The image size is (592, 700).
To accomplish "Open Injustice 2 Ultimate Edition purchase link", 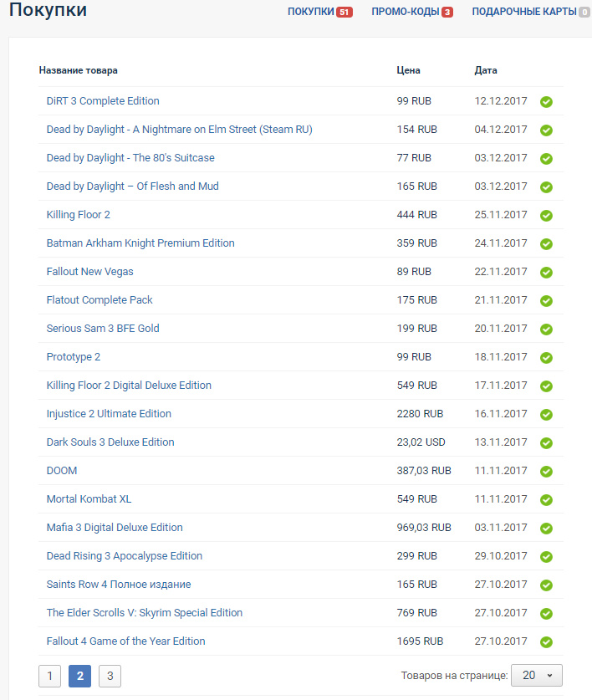I will pos(109,414).
